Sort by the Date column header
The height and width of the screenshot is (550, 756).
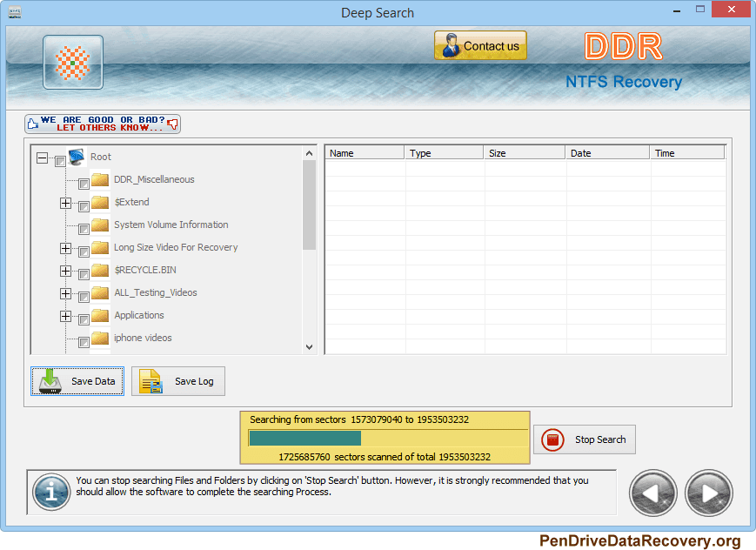point(607,153)
